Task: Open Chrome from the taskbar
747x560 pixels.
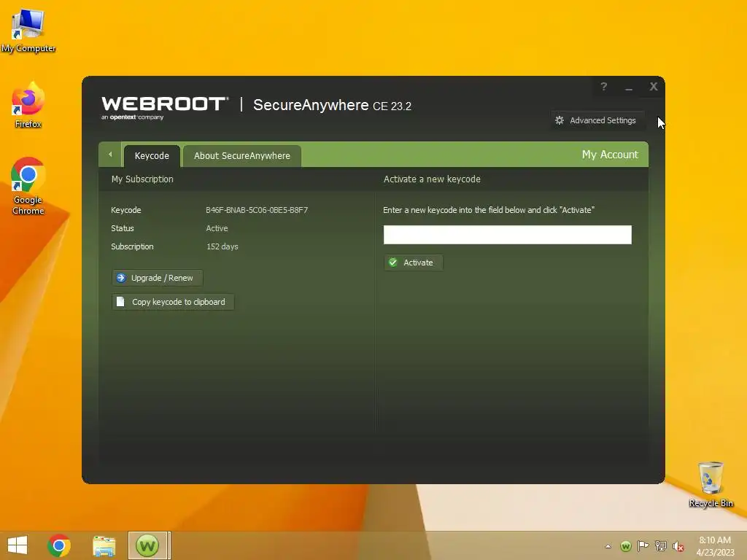Action: click(x=59, y=545)
